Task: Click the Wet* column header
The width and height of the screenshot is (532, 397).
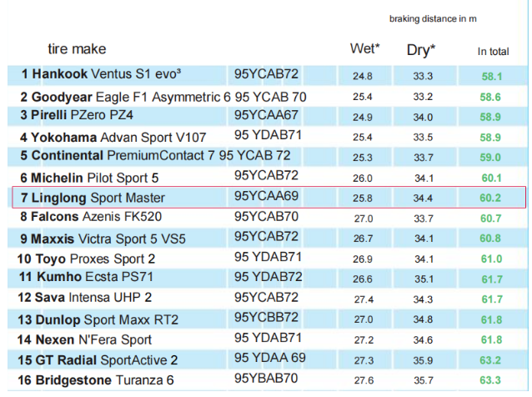Action: 364,48
